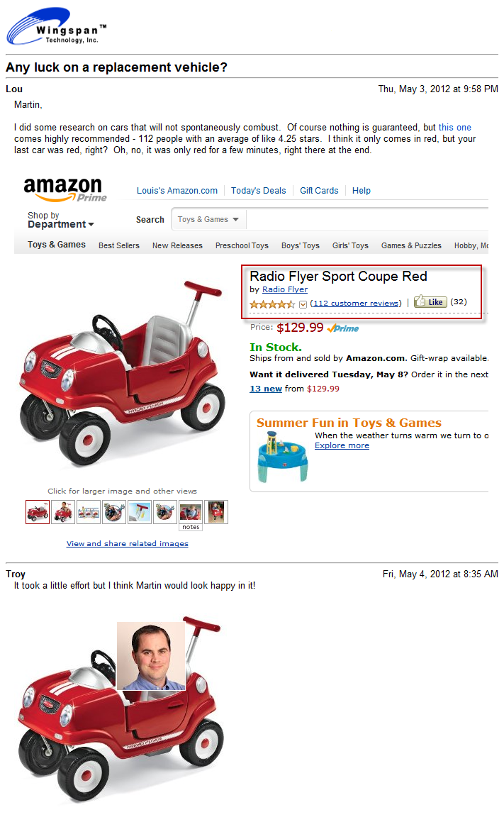Open the 112 customer reviews link
This screenshot has height=817, width=504.
[x=356, y=304]
